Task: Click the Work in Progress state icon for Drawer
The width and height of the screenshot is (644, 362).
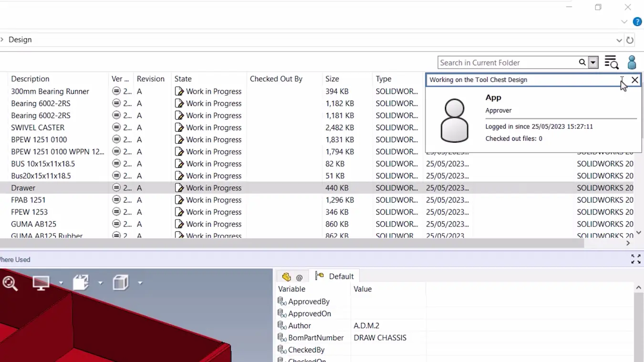Action: (180, 187)
